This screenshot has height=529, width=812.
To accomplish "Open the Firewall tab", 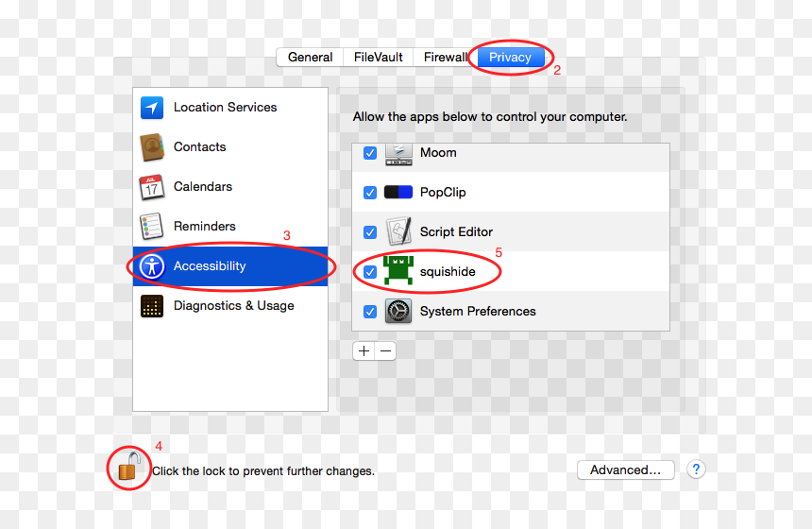I will 445,57.
